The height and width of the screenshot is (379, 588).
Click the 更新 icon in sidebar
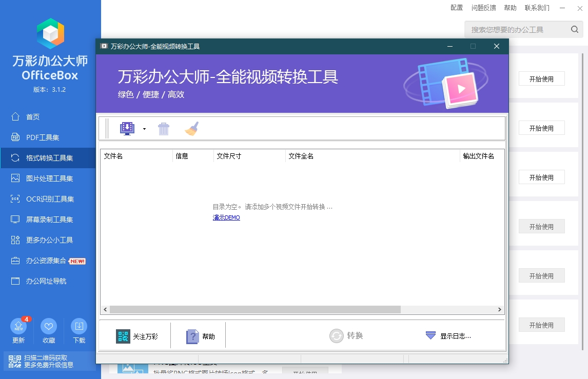point(18,326)
